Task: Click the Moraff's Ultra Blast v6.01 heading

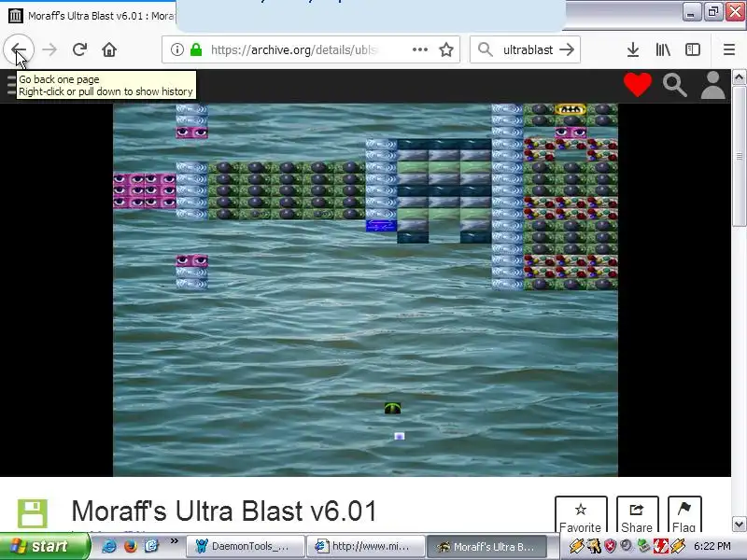Action: (x=224, y=511)
